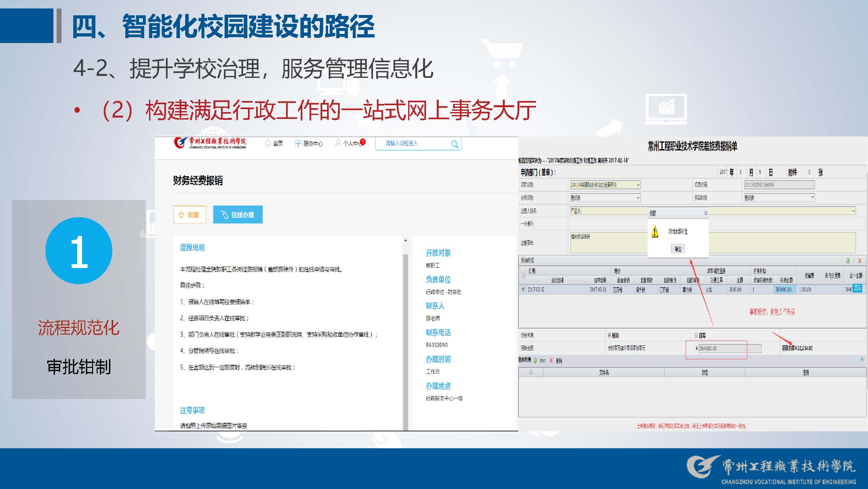Open the 分项名称 ellipsis selector
Screen dimensions: 868x489
[638, 198]
